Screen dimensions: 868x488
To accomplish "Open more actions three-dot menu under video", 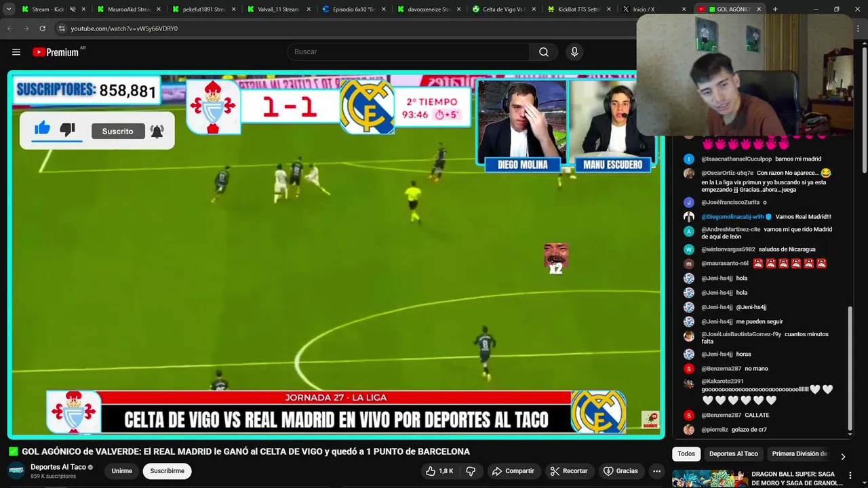I will coord(656,471).
